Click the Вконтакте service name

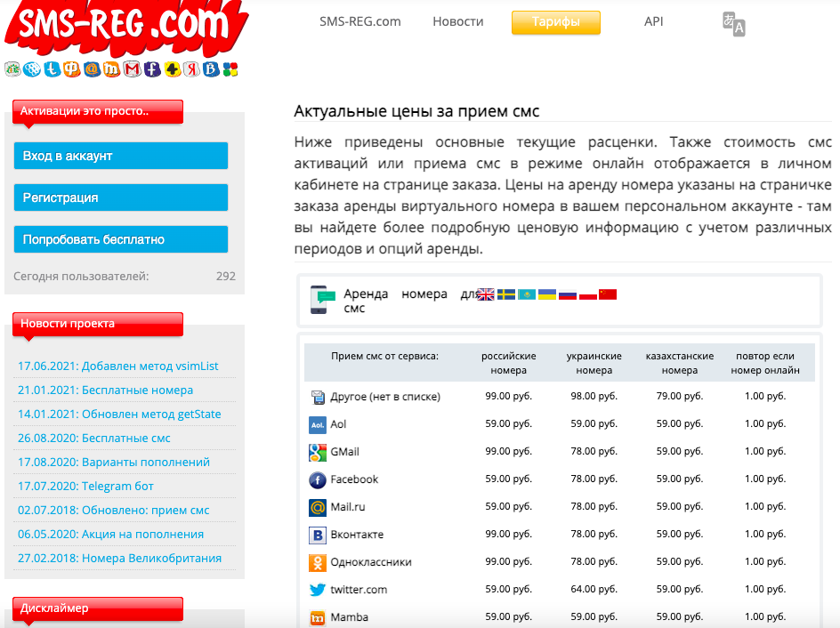pyautogui.click(x=357, y=535)
